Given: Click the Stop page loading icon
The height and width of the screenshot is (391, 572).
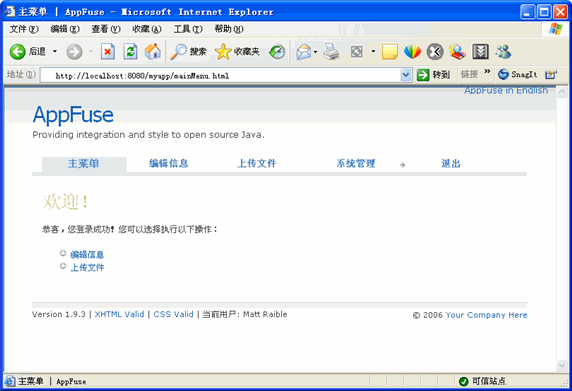Looking at the screenshot, I should 108,52.
